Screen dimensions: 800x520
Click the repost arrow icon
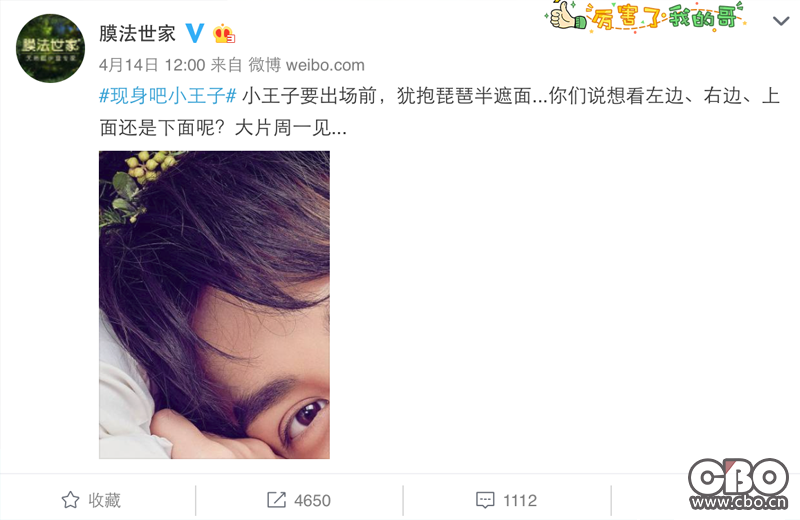(x=276, y=500)
